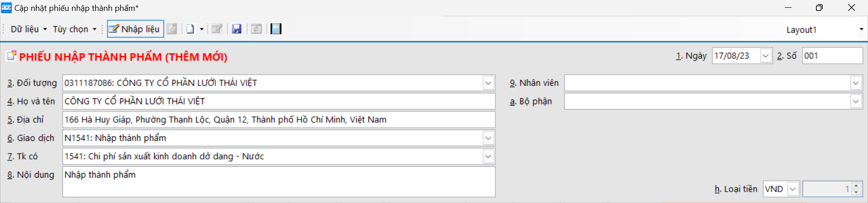
Task: Open the calculator icon in toolbar
Action: pos(276,29)
